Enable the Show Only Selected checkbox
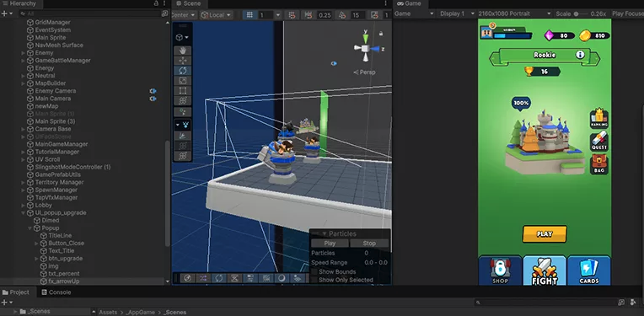The width and height of the screenshot is (644, 316). pos(314,280)
